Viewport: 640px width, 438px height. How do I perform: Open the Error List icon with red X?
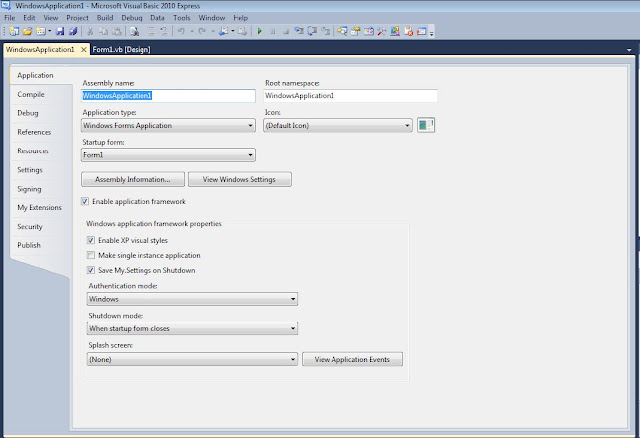pos(408,31)
